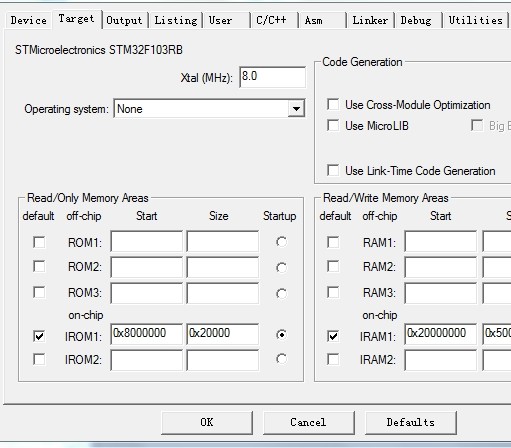Screen dimensions: 511x448
Task: Go to the User tab
Action: click(x=227, y=20)
